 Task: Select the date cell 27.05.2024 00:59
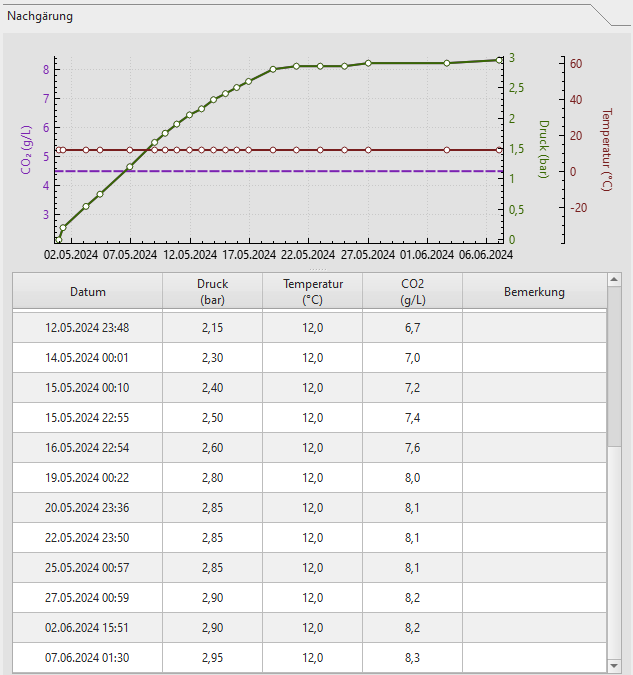coord(88,598)
